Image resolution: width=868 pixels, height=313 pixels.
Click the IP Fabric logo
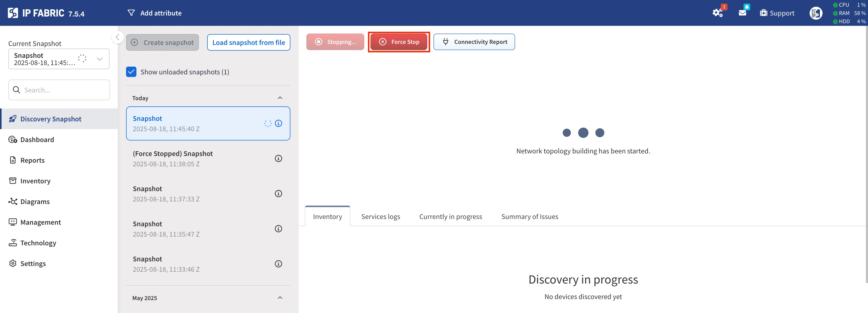coord(13,13)
